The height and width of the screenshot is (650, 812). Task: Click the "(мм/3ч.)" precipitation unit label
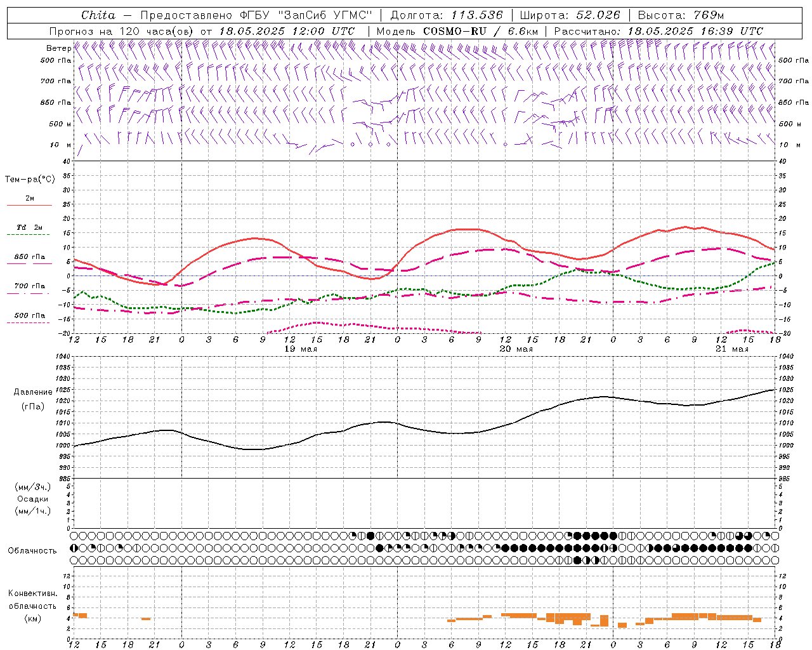pos(33,487)
